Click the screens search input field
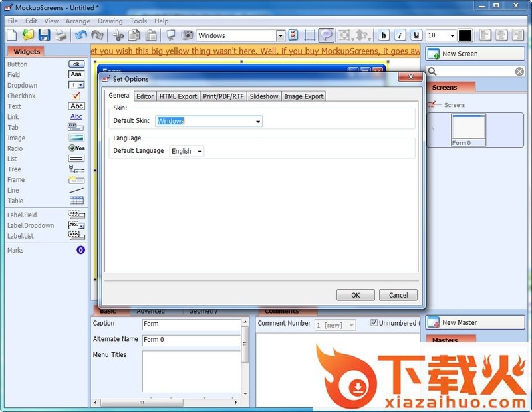This screenshot has width=532, height=412. [475, 72]
